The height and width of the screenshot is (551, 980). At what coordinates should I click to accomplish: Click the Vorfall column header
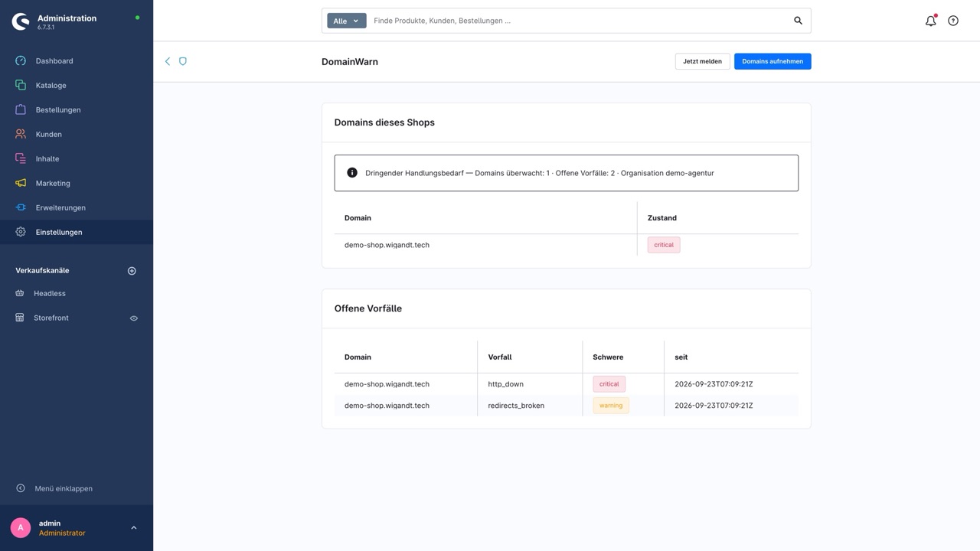[x=500, y=357]
